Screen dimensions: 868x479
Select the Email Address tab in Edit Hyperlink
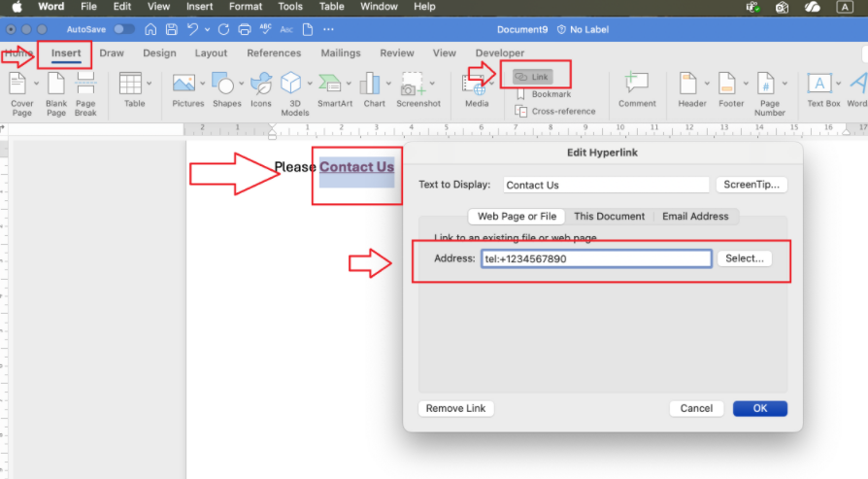pyautogui.click(x=695, y=217)
